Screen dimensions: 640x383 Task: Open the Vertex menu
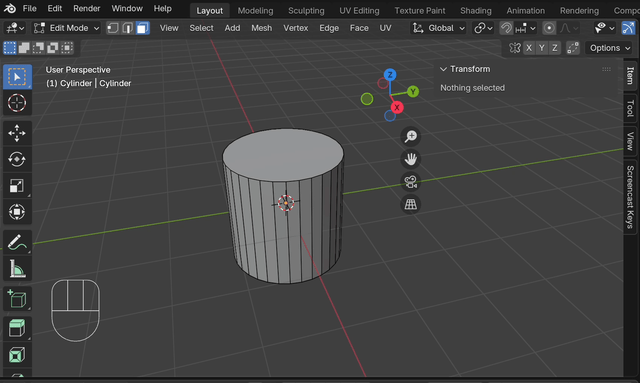coord(296,28)
